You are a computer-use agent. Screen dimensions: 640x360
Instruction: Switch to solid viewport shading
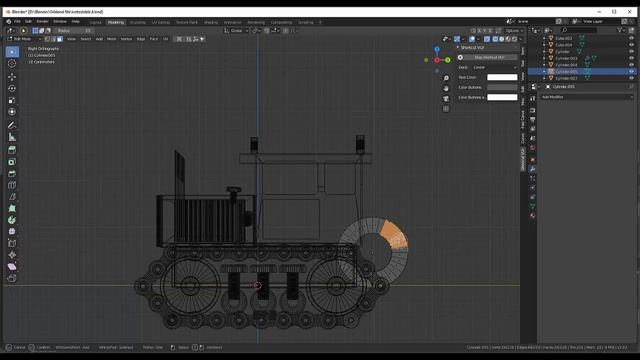pos(502,39)
